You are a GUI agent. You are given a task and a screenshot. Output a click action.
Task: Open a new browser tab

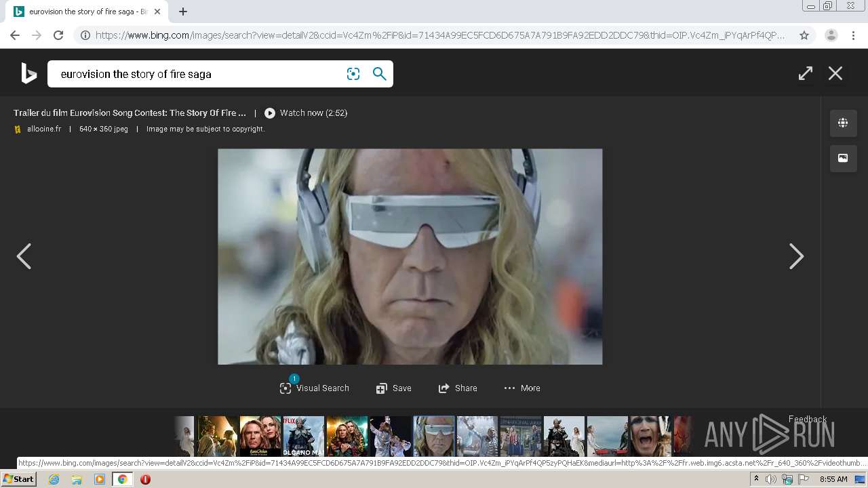point(183,12)
